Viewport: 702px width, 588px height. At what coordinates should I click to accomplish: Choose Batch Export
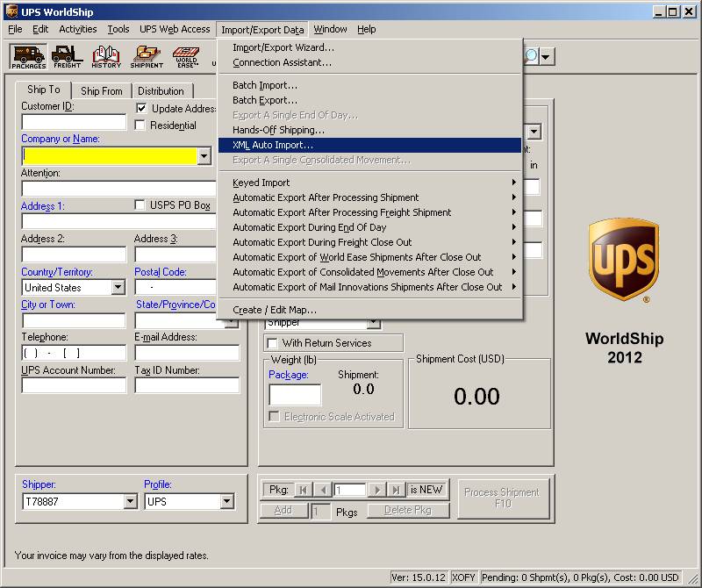click(x=369, y=100)
